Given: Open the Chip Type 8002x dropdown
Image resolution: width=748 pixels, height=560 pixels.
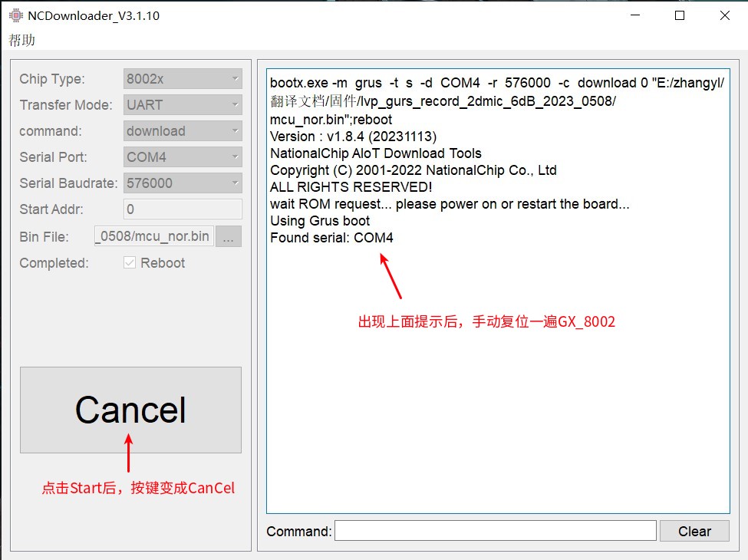Looking at the screenshot, I should 183,79.
